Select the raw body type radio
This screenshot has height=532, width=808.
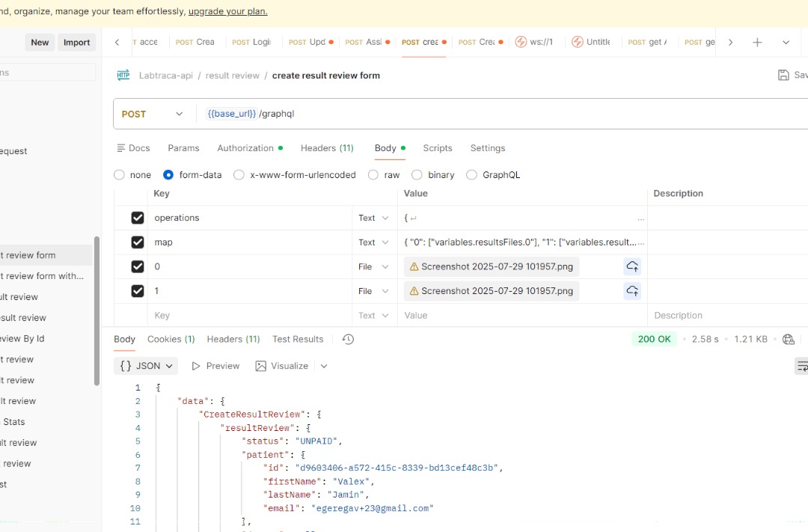tap(373, 175)
